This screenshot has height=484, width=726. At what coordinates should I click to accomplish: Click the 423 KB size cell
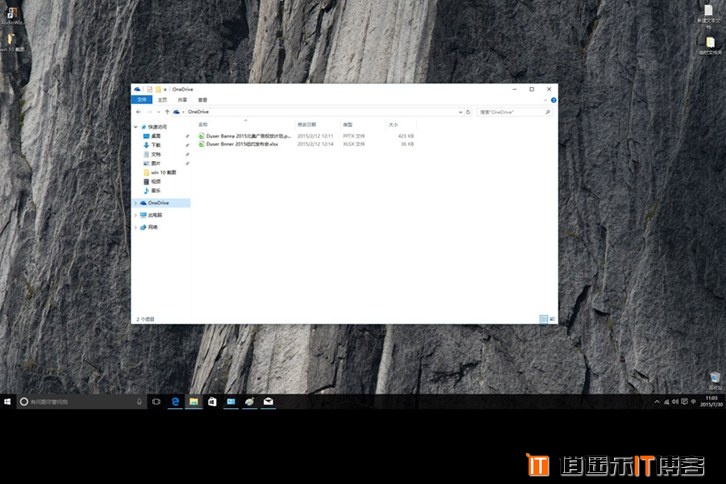406,136
